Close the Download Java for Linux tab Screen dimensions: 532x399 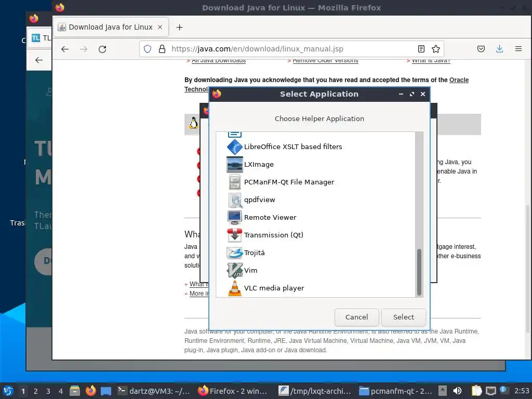pyautogui.click(x=160, y=27)
